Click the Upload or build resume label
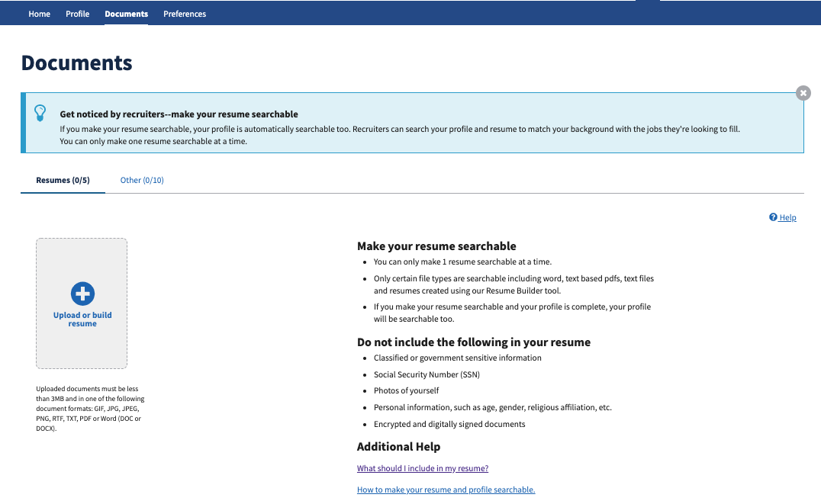 point(82,319)
